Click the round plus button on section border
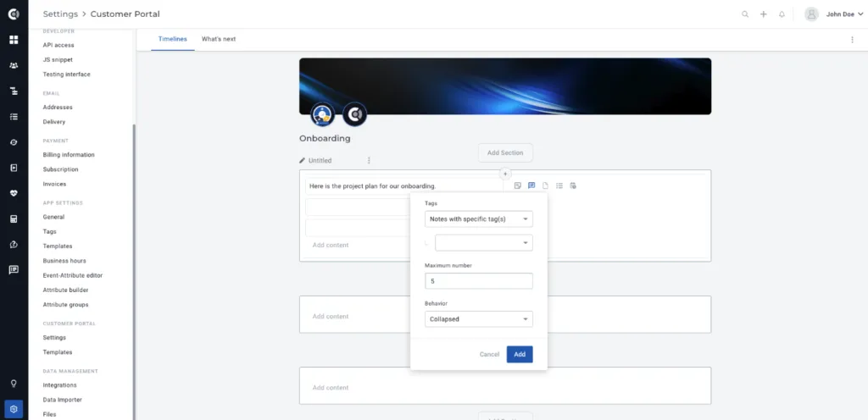 505,174
